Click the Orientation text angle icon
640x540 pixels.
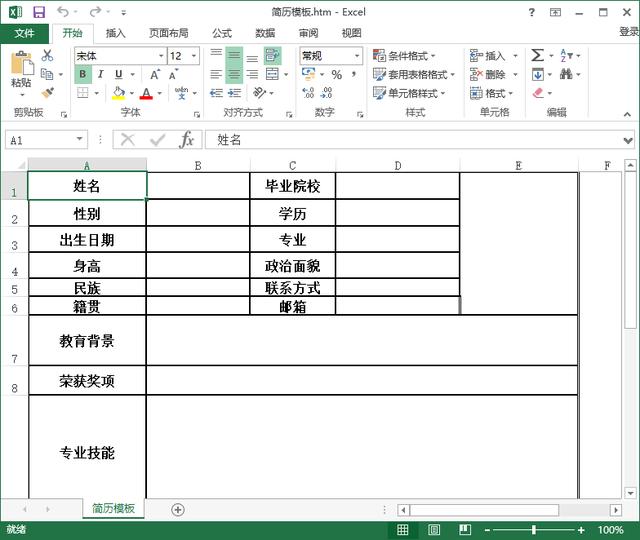[259, 93]
